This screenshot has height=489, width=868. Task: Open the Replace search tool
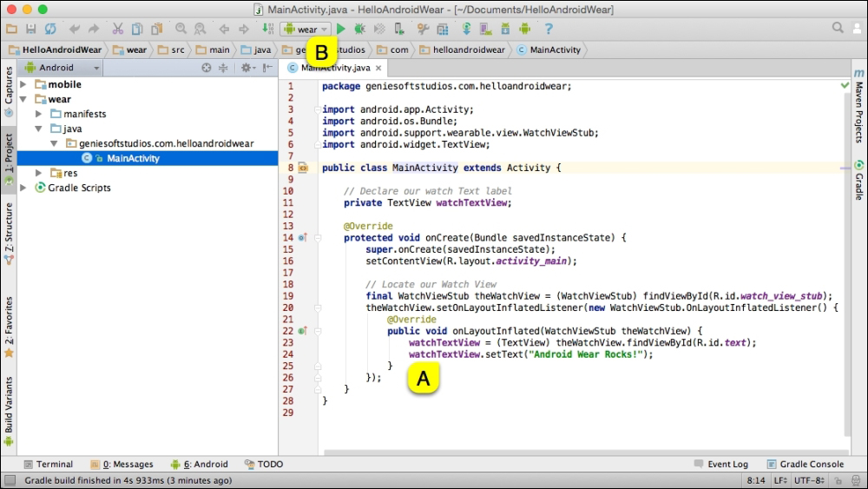pos(200,29)
